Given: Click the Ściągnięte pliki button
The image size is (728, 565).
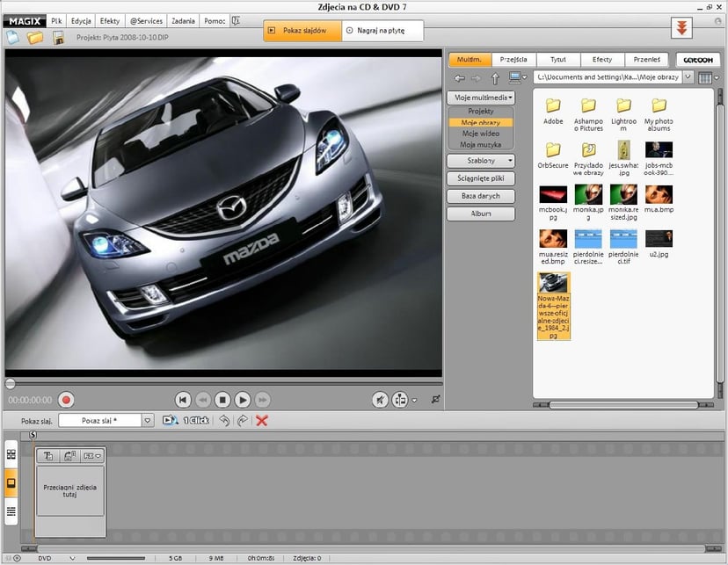Looking at the screenshot, I should pos(481,178).
